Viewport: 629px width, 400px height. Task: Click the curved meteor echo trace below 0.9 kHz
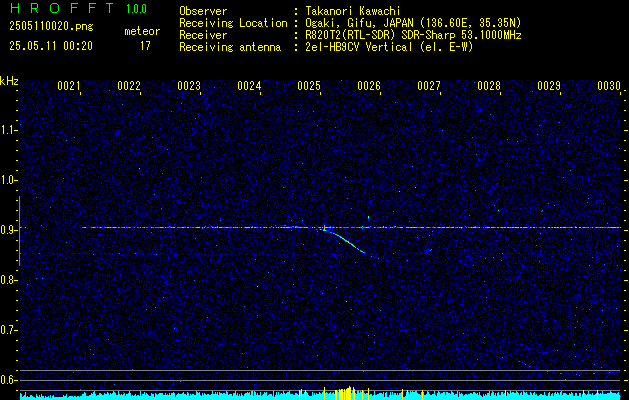click(345, 240)
